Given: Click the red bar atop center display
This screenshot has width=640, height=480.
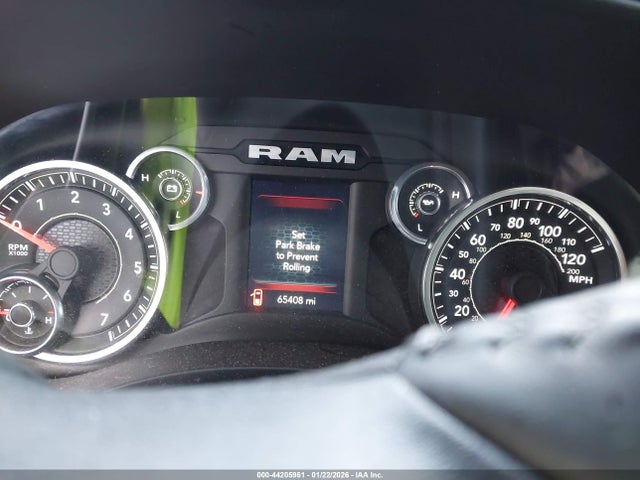Looking at the screenshot, I should 299,202.
